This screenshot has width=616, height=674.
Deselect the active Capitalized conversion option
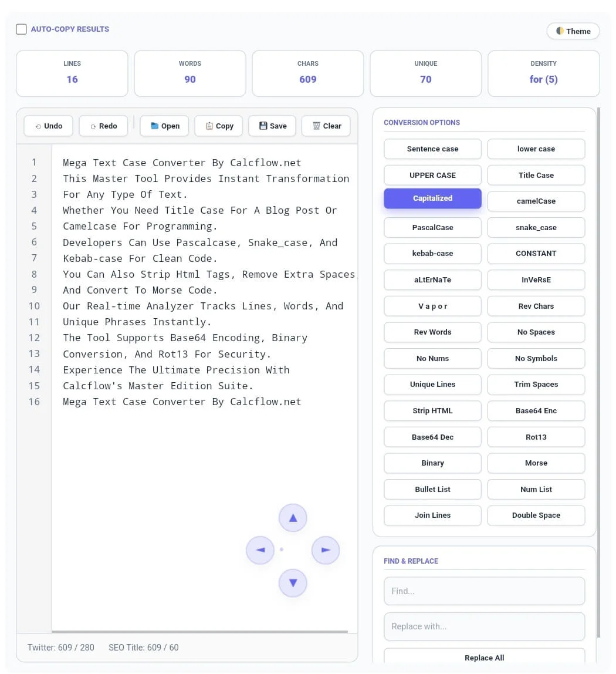[x=432, y=198]
